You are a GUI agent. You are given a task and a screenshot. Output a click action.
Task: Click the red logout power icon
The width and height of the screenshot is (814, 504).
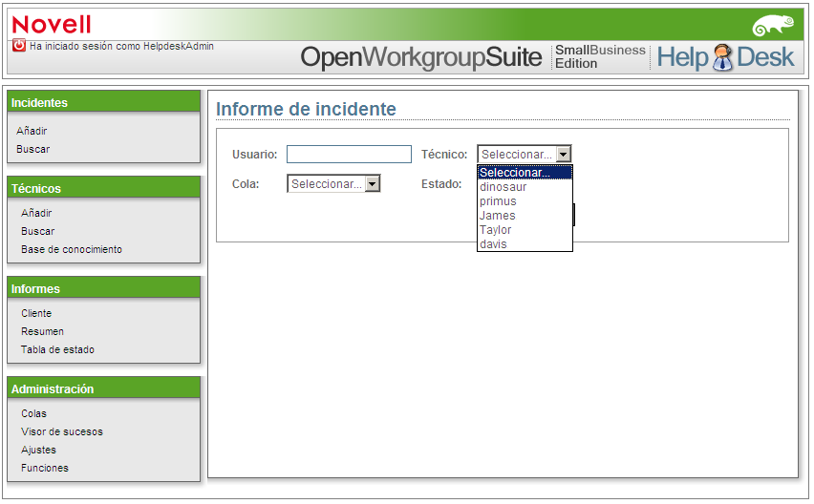click(19, 45)
